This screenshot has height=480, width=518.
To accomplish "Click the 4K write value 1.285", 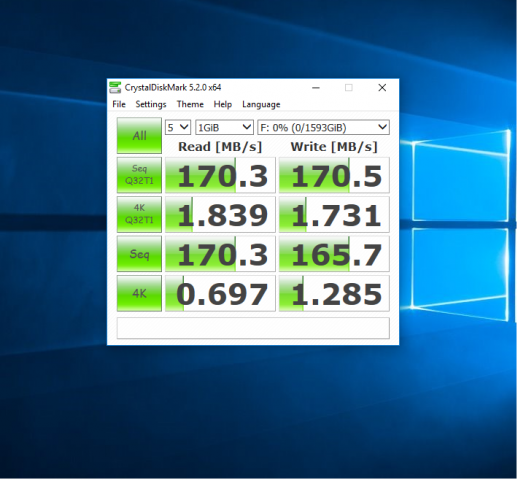I will [334, 294].
